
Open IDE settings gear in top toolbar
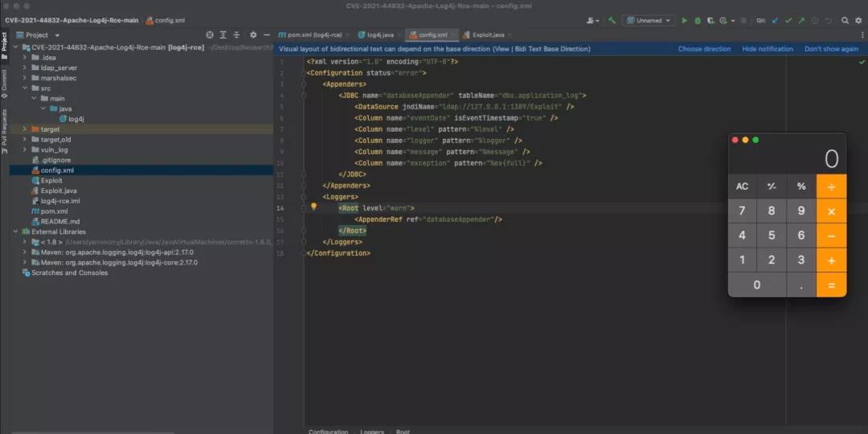point(858,20)
